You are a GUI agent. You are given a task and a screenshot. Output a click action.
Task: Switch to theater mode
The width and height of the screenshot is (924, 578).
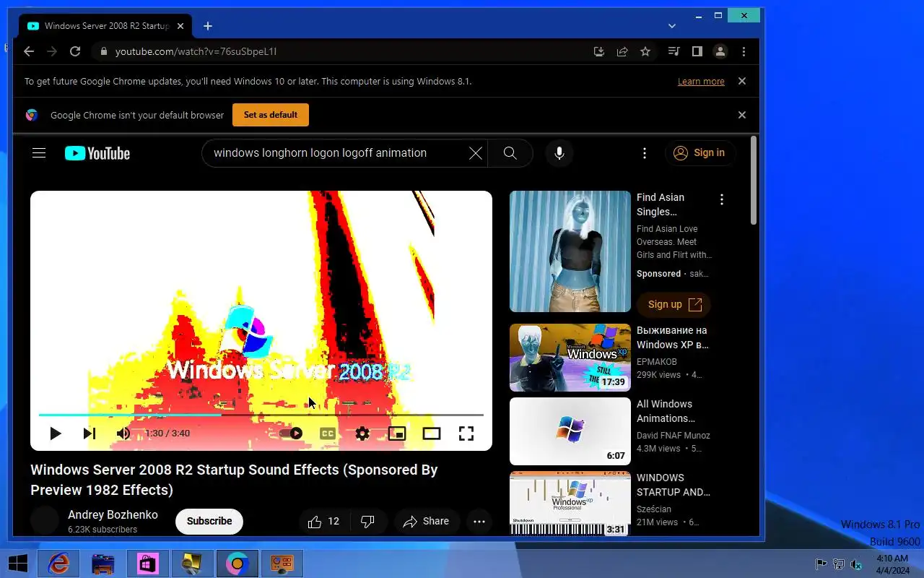tap(432, 433)
